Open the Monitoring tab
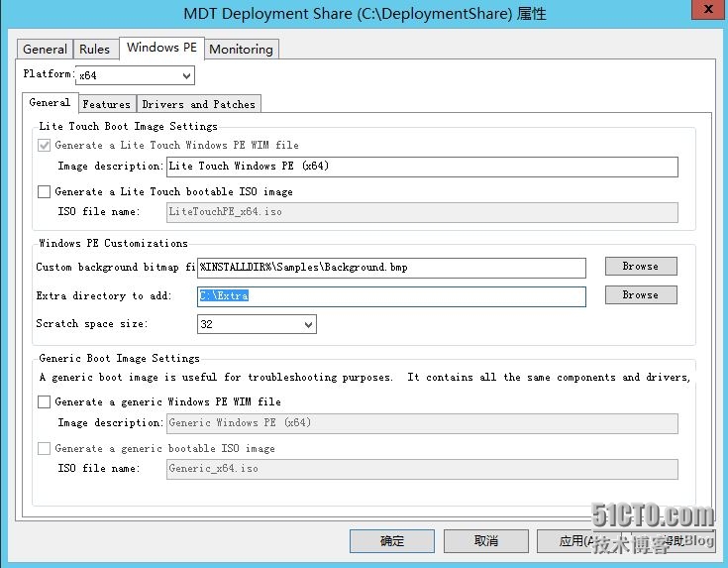 click(x=241, y=49)
